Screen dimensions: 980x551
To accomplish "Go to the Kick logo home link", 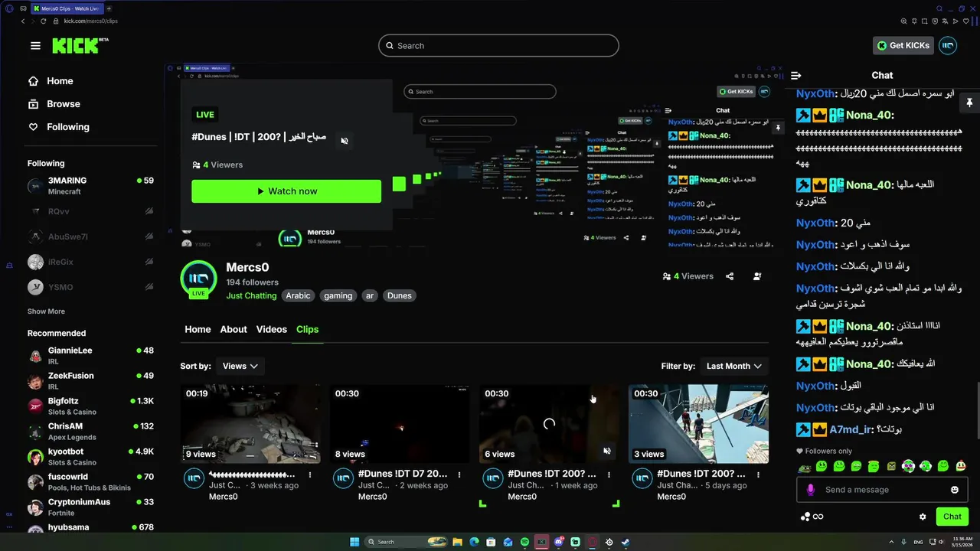I will coord(80,46).
